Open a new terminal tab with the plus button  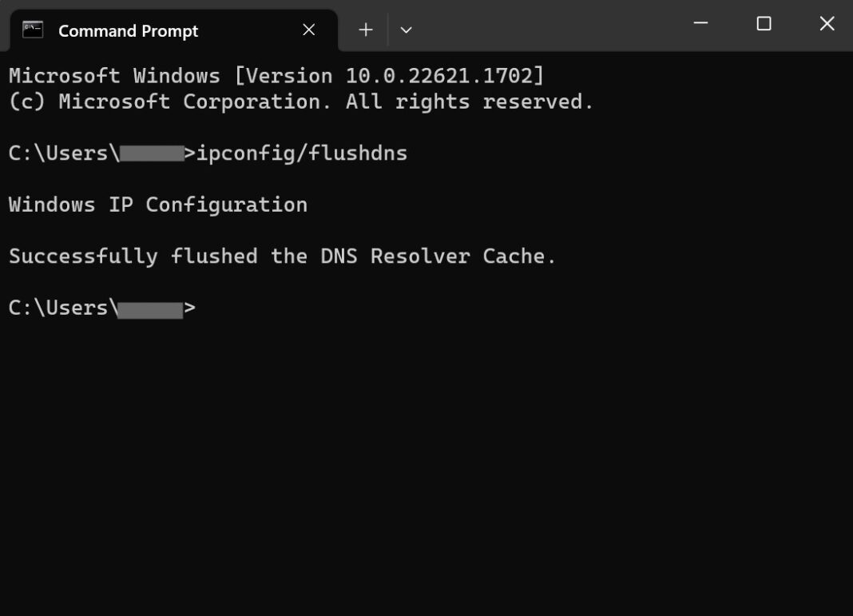365,29
